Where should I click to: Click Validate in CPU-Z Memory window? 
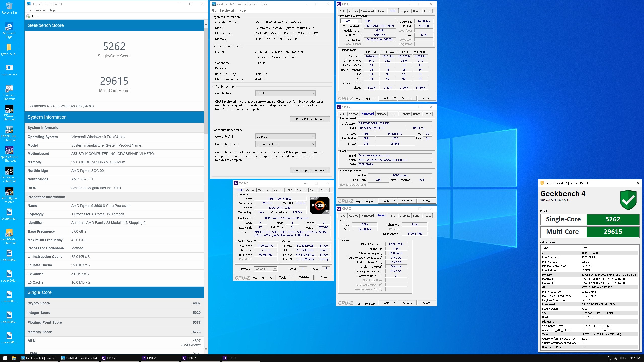[407, 303]
